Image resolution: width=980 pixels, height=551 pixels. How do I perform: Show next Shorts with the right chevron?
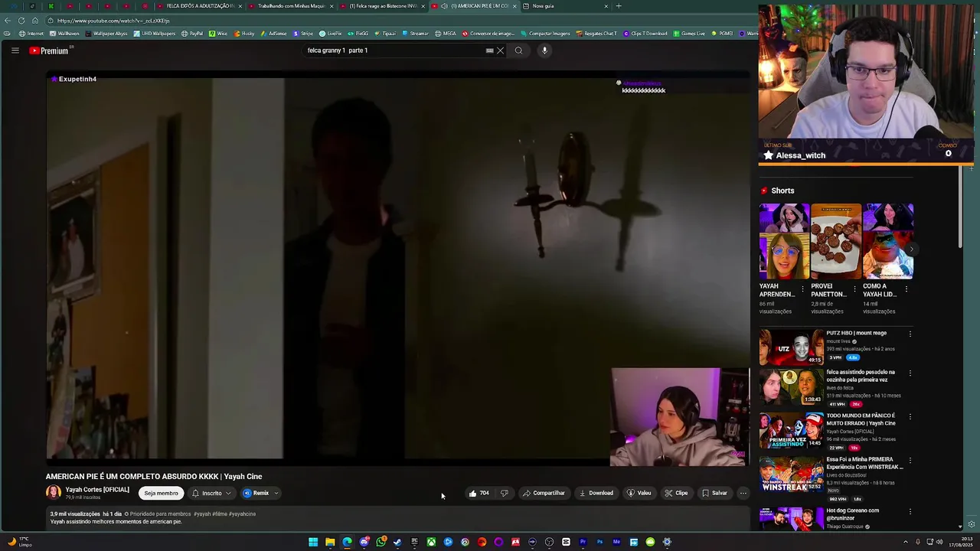coord(911,249)
